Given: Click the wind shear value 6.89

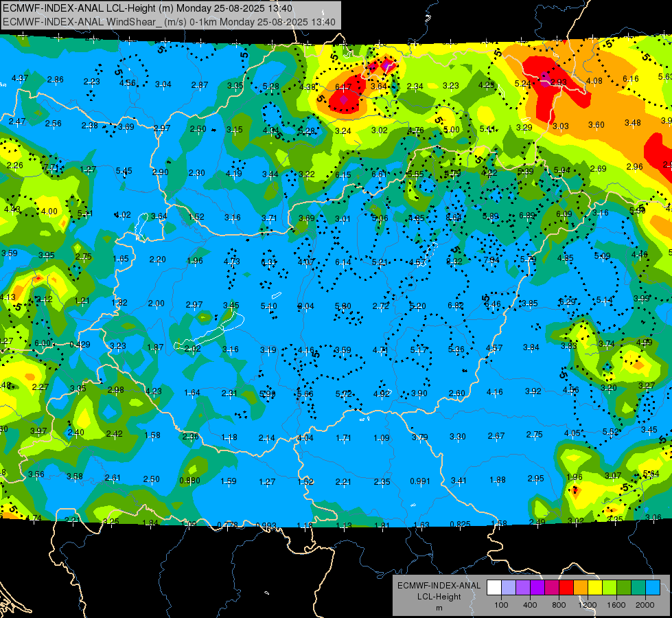Looking at the screenshot, I should click(527, 216).
